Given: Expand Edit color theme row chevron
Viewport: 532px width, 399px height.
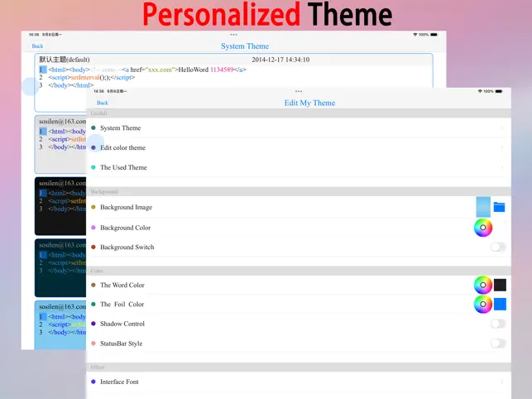Looking at the screenshot, I should (x=502, y=147).
